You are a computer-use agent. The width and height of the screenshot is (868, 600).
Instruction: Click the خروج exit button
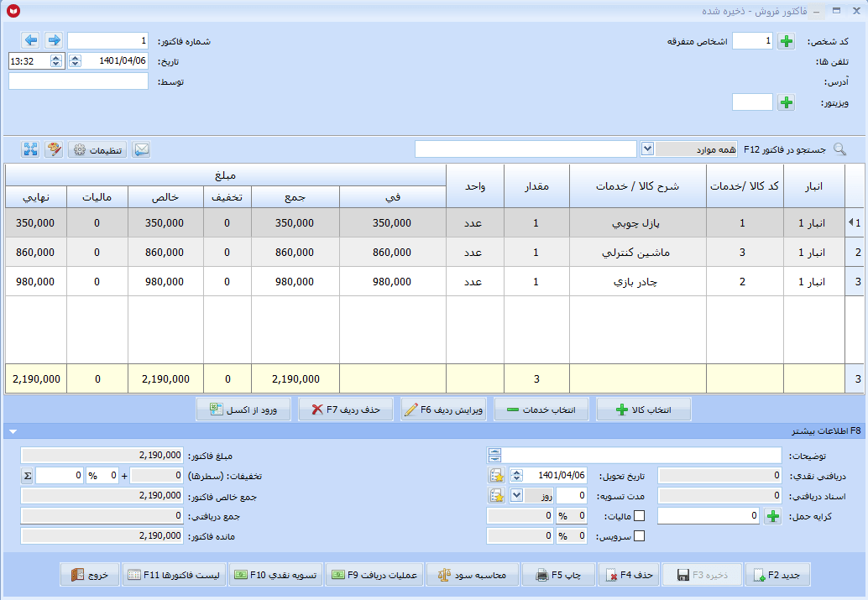coord(90,575)
